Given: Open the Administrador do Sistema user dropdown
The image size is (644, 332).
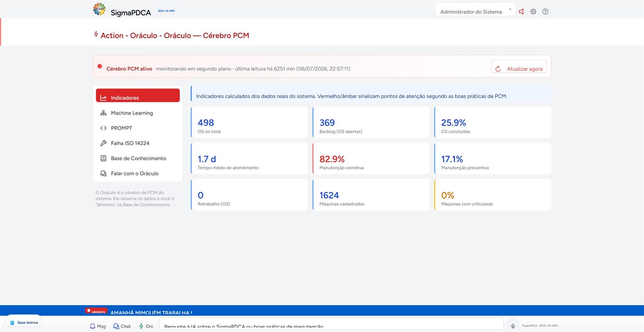Looking at the screenshot, I should [475, 9].
